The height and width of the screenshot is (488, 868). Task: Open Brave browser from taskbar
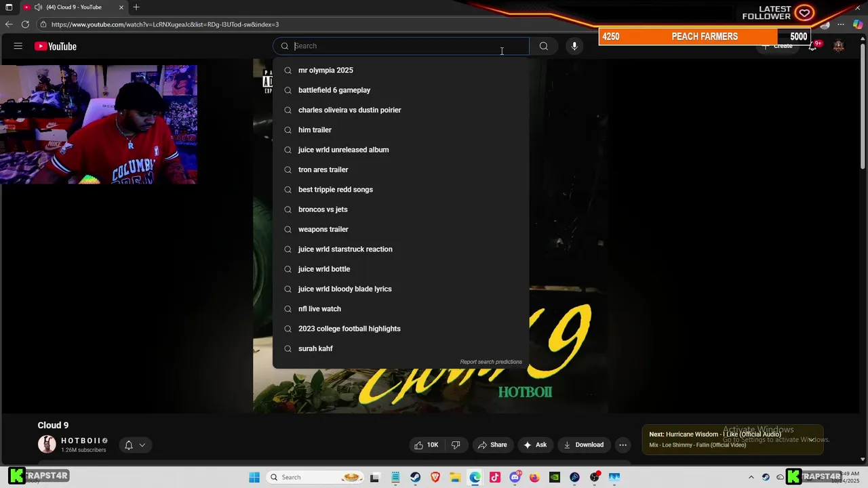click(x=435, y=477)
